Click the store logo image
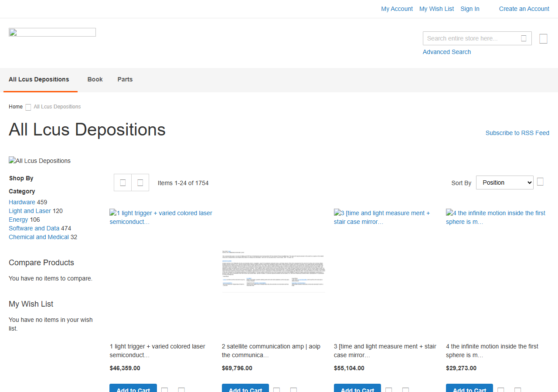The width and height of the screenshot is (558, 392). [52, 32]
